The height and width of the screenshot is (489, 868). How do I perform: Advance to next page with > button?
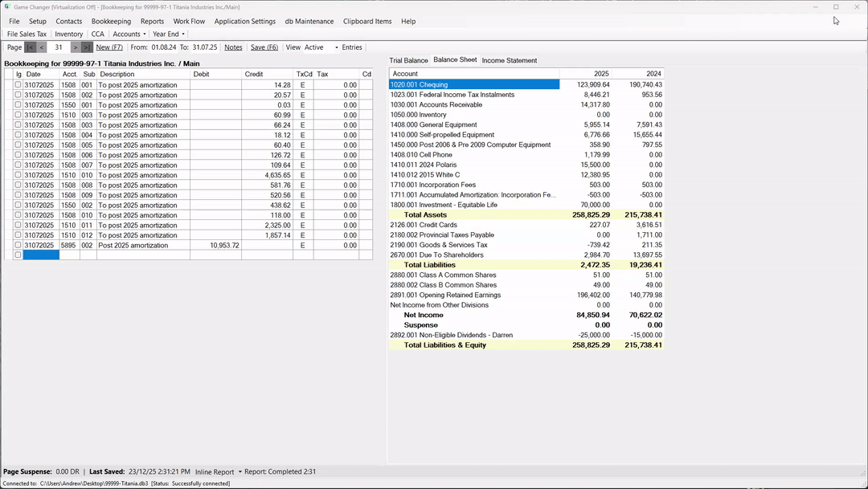(x=76, y=47)
